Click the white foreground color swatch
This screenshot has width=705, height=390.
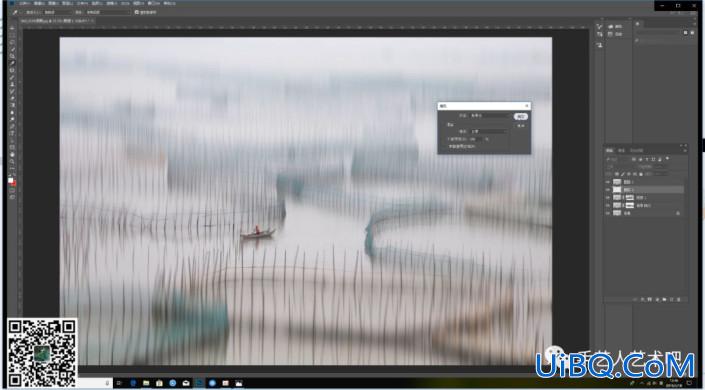coord(11,180)
